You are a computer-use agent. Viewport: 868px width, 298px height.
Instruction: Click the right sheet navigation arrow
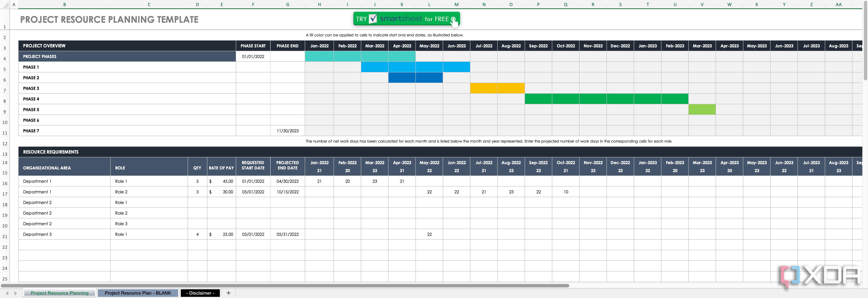[x=15, y=293]
